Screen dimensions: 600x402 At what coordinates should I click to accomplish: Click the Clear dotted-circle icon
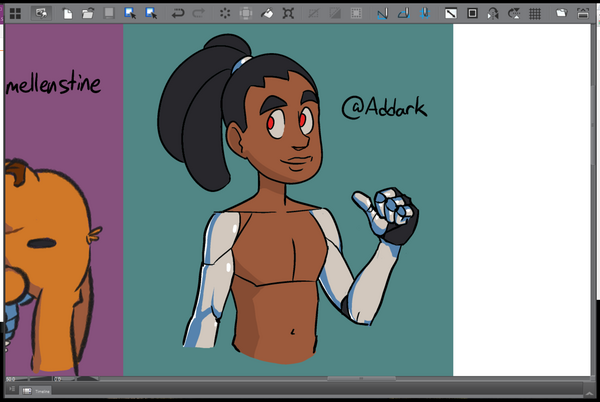point(224,14)
